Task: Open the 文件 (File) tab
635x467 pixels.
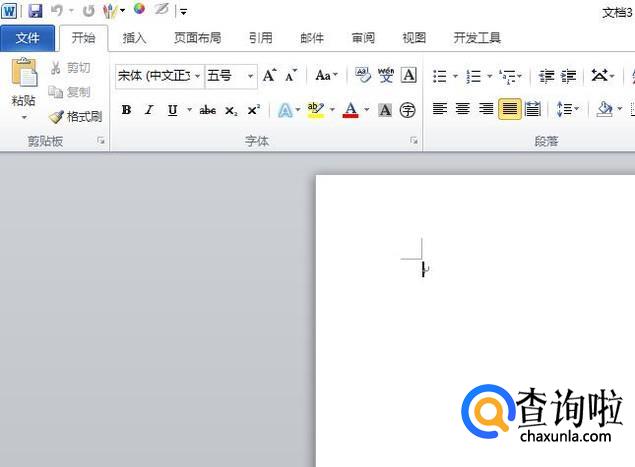Action: click(28, 38)
